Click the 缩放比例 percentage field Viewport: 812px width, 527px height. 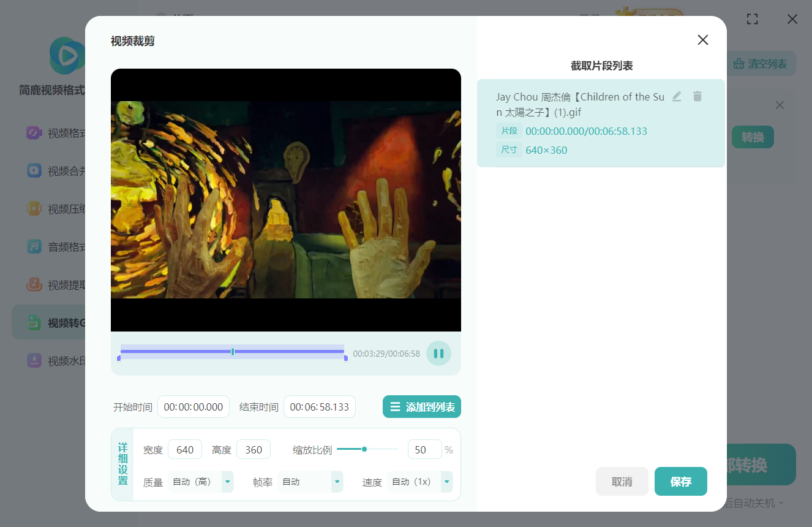tap(424, 450)
